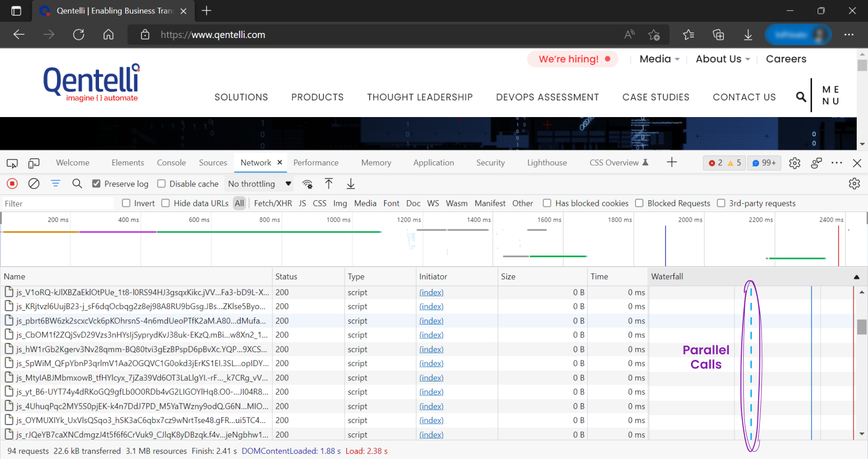Open Network panel settings gear
868x459 pixels.
point(854,183)
